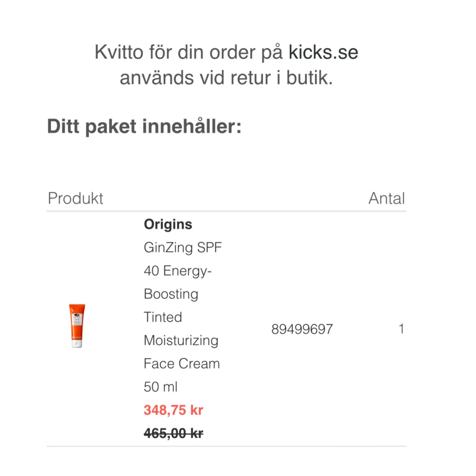Viewport: 476px width, 476px height.
Task: Open the kicks.se link
Action: [323, 53]
